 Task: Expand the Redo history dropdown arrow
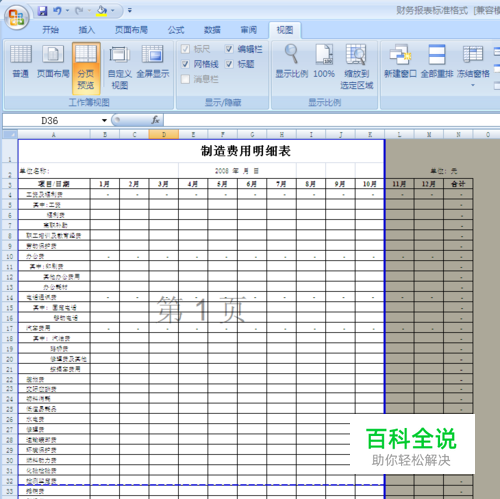89,11
